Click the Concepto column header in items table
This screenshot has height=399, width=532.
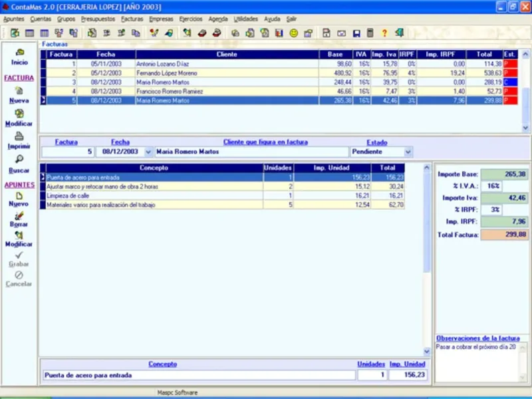coord(154,168)
